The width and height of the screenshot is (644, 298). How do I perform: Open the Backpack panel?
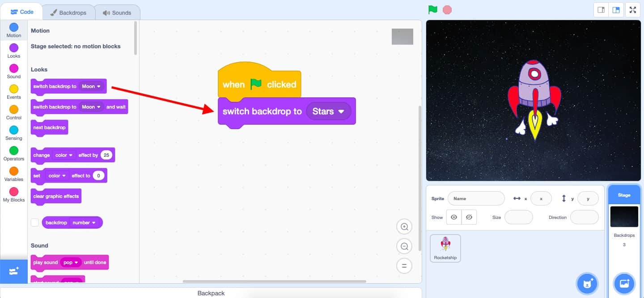click(211, 293)
